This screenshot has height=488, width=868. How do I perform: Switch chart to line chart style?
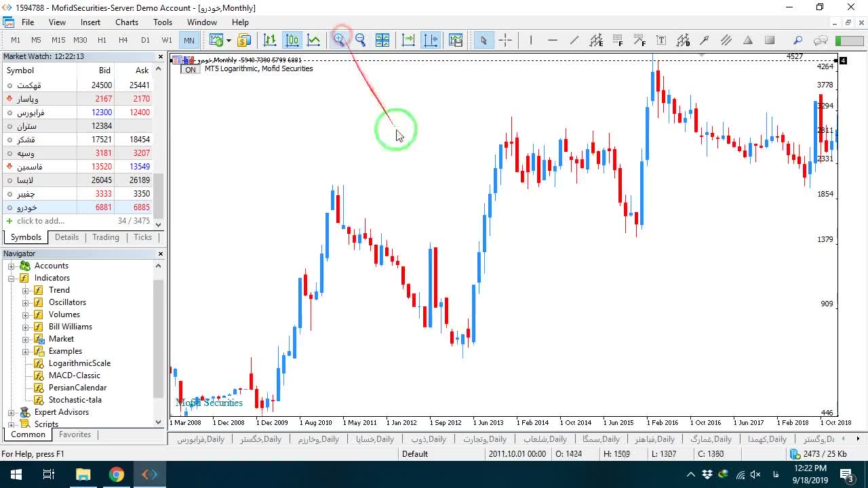(314, 40)
